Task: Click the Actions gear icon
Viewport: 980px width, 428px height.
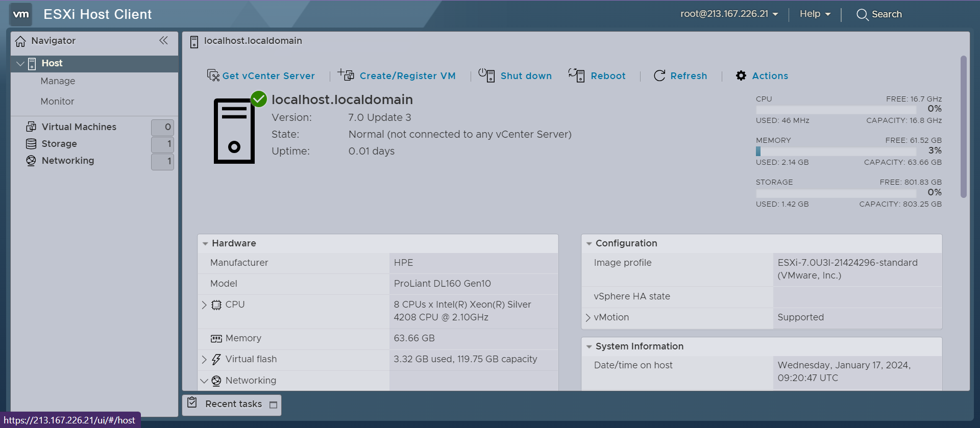Action: pos(741,75)
